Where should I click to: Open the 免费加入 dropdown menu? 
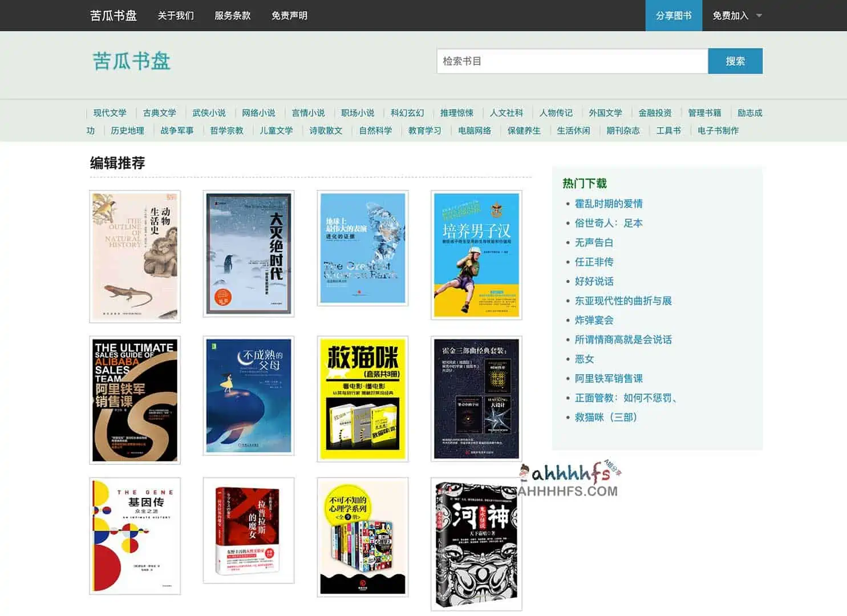click(x=733, y=15)
